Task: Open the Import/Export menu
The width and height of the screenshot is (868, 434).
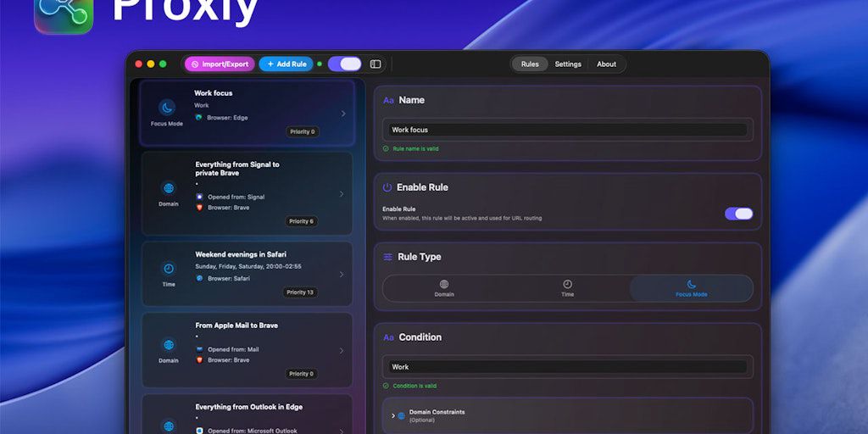Action: tap(220, 64)
